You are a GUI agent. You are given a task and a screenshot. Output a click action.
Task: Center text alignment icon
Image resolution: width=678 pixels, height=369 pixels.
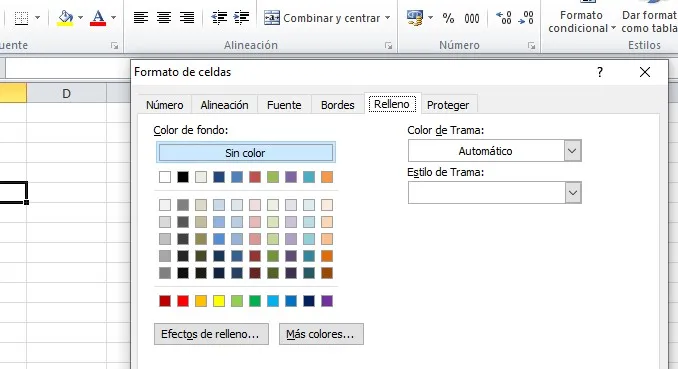pos(163,18)
